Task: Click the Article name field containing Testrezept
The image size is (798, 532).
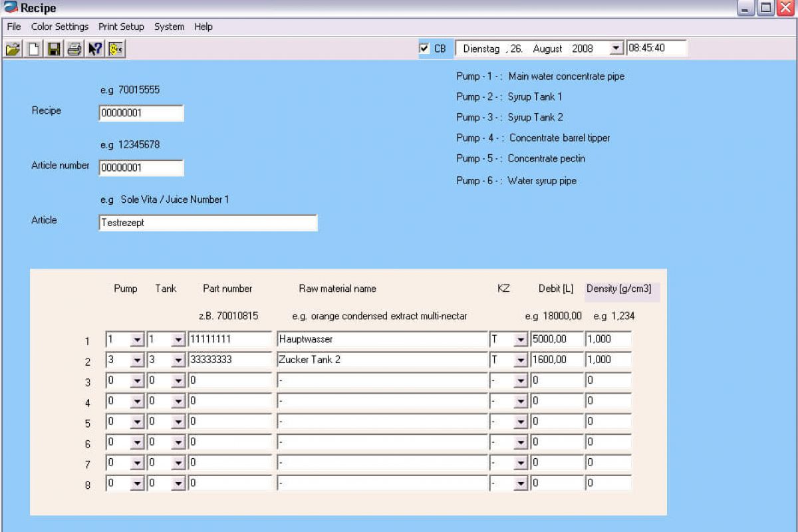Action: [207, 223]
